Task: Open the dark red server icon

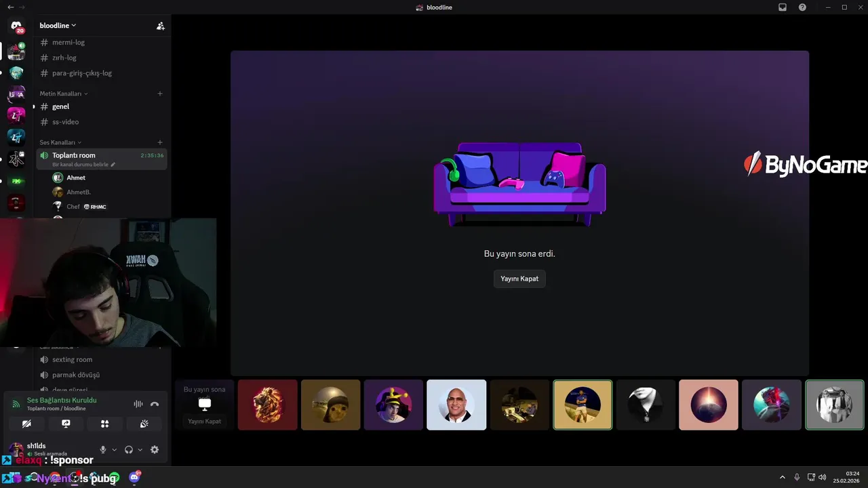Action: point(16,203)
